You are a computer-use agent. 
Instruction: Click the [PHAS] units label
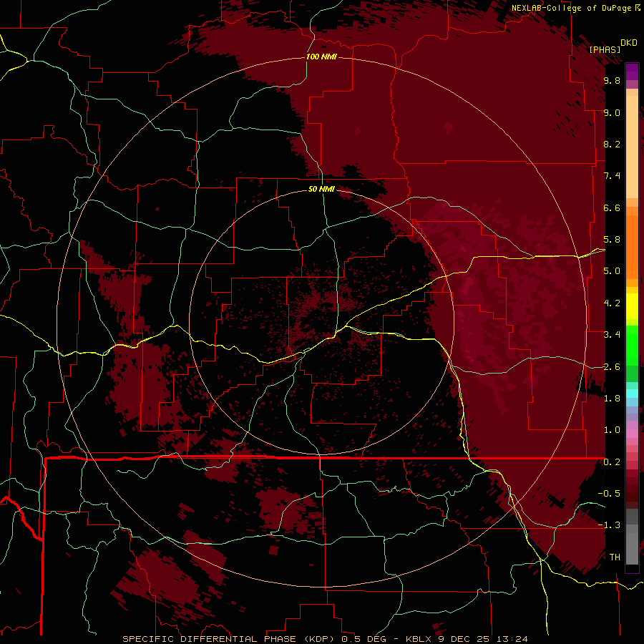(605, 49)
